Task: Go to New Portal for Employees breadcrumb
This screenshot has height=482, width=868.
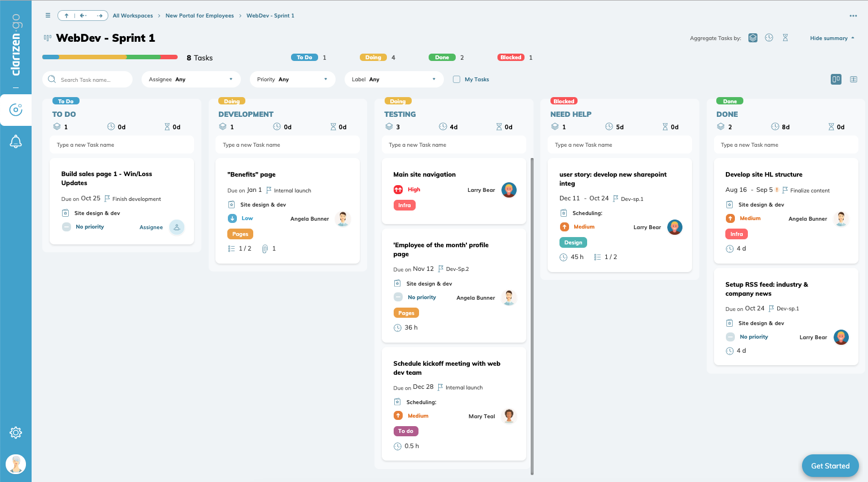Action: 200,16
